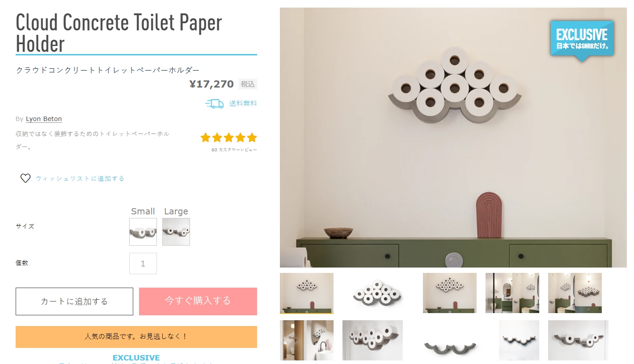Select the third thumbnail in the top row

tap(450, 293)
